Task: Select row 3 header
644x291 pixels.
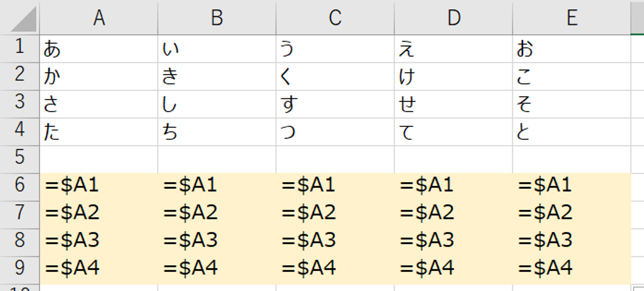Action: click(x=20, y=104)
